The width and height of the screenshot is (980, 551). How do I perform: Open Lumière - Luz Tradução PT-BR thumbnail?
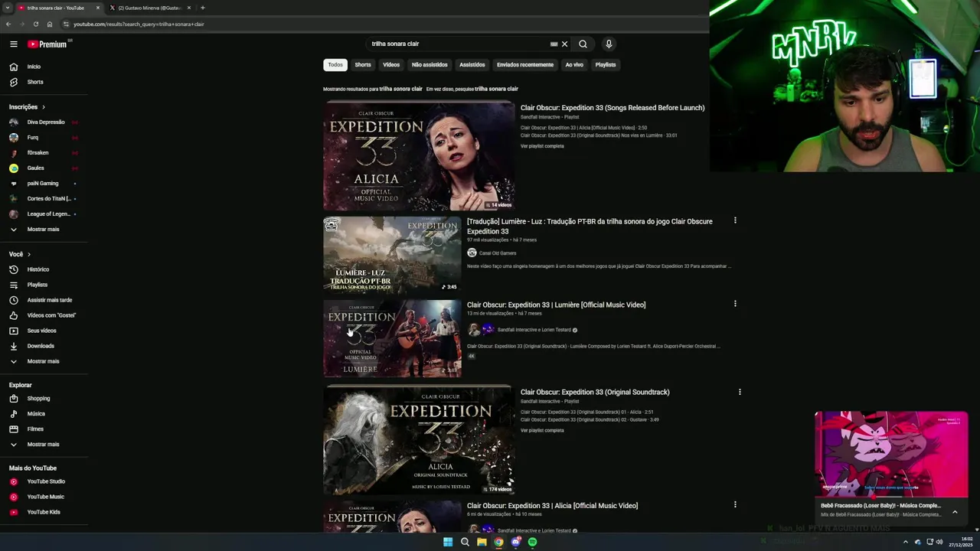pyautogui.click(x=392, y=255)
